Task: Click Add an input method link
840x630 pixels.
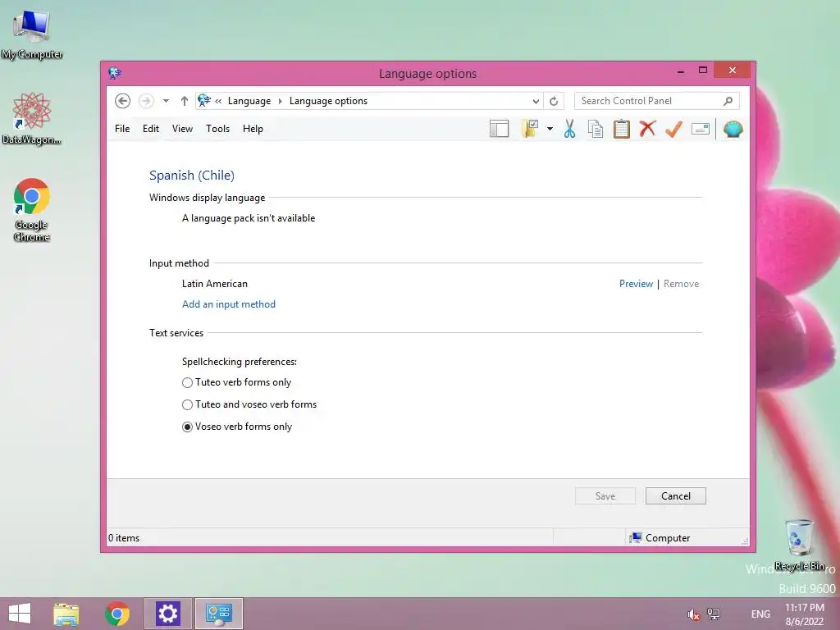Action: [229, 304]
